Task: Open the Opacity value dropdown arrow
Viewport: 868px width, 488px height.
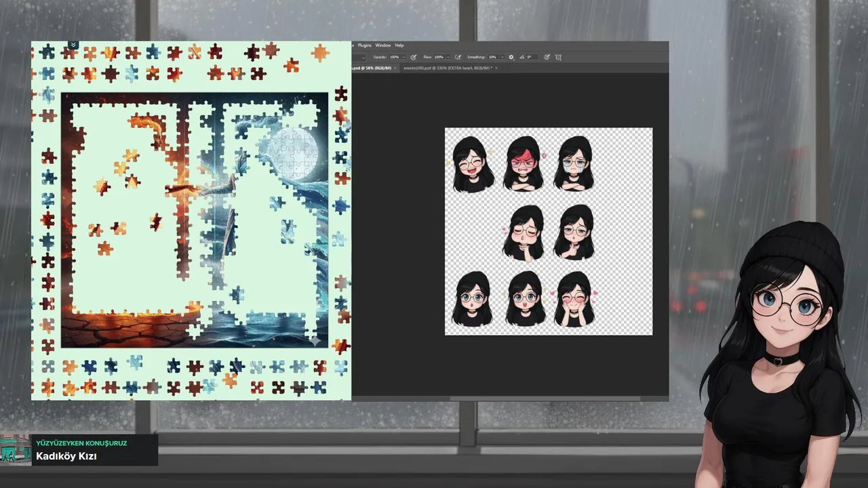Action: (x=404, y=57)
